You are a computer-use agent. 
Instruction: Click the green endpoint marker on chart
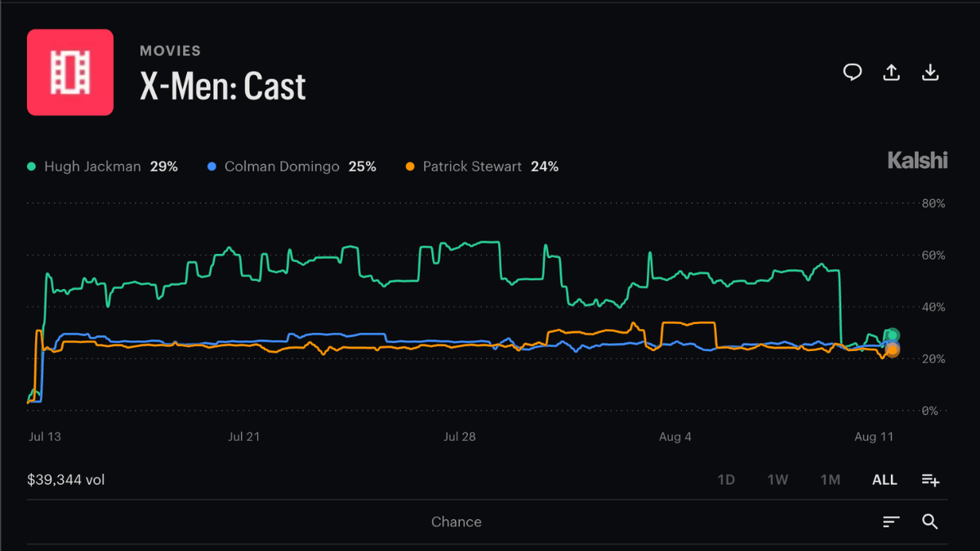[x=893, y=335]
